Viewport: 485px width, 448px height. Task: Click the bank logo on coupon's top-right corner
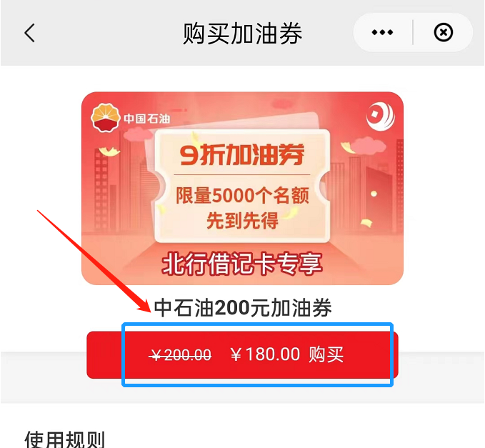(381, 117)
